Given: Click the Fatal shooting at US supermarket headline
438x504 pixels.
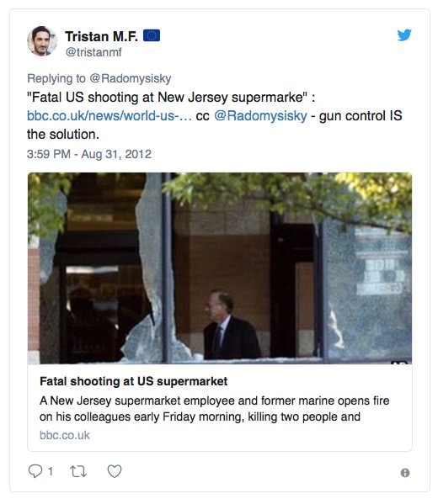Looking at the screenshot, I should tap(134, 381).
